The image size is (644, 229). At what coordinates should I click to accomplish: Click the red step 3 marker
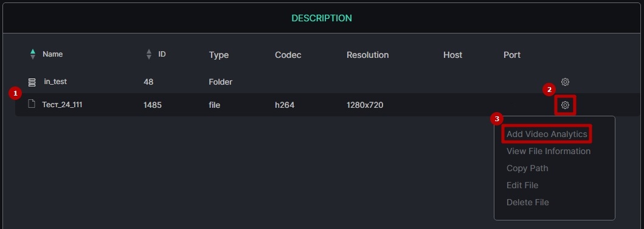(x=497, y=119)
